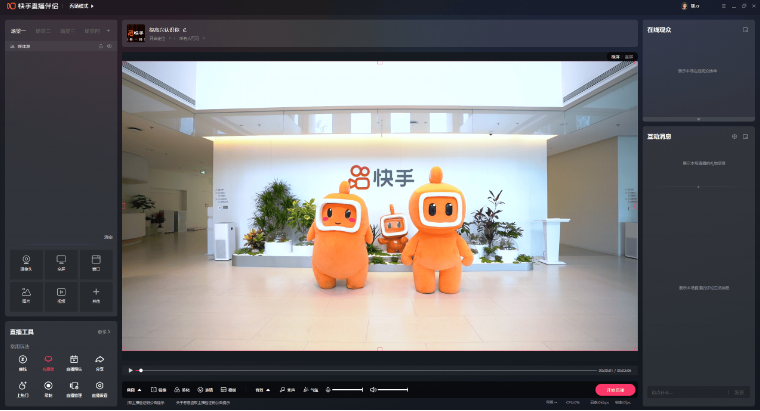The width and height of the screenshot is (760, 411).
Task: Add a camera source
Action: (26, 264)
